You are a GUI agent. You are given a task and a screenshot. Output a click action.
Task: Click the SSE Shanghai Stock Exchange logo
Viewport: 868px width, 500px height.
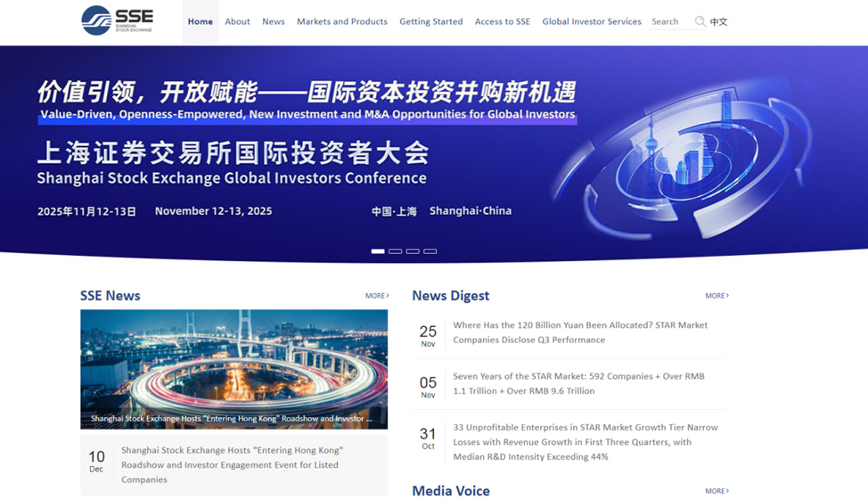(117, 20)
